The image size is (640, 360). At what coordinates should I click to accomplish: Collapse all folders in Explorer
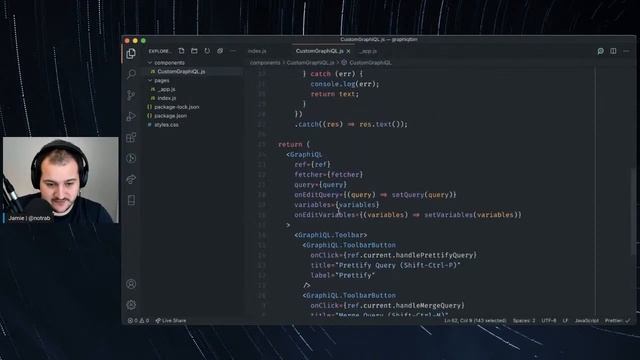pos(220,51)
